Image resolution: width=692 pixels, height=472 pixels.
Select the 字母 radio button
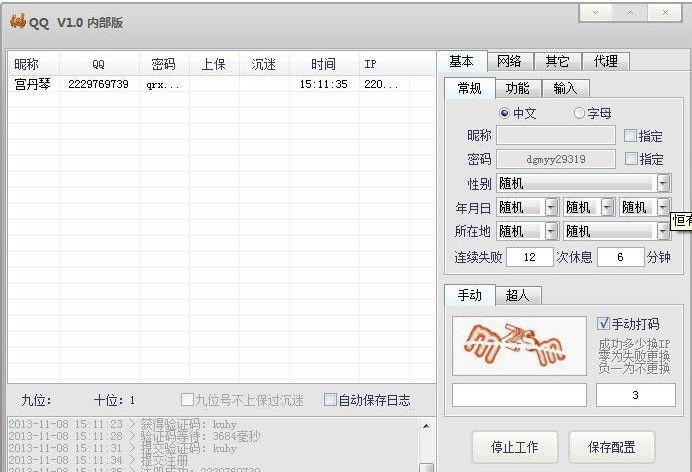point(579,113)
